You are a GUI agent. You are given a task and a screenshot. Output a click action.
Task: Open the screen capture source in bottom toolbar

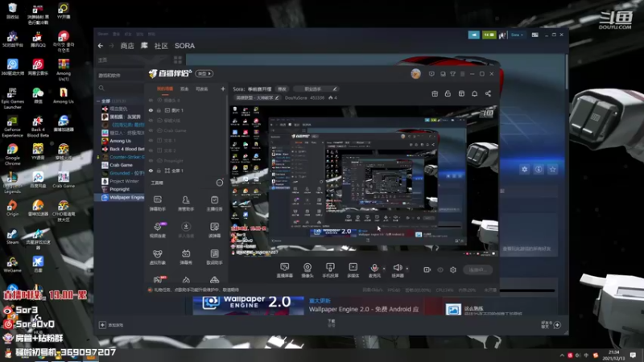click(x=285, y=269)
